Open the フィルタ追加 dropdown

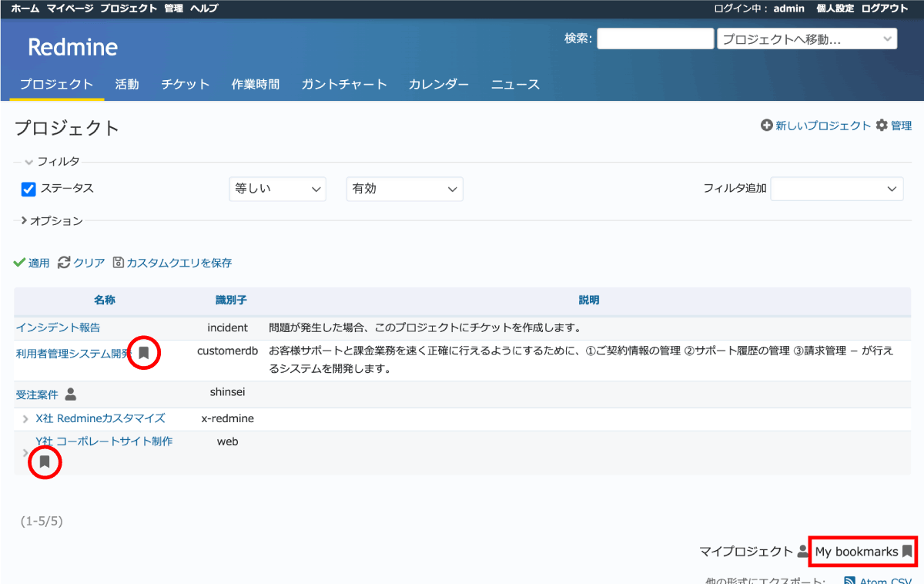(x=836, y=189)
